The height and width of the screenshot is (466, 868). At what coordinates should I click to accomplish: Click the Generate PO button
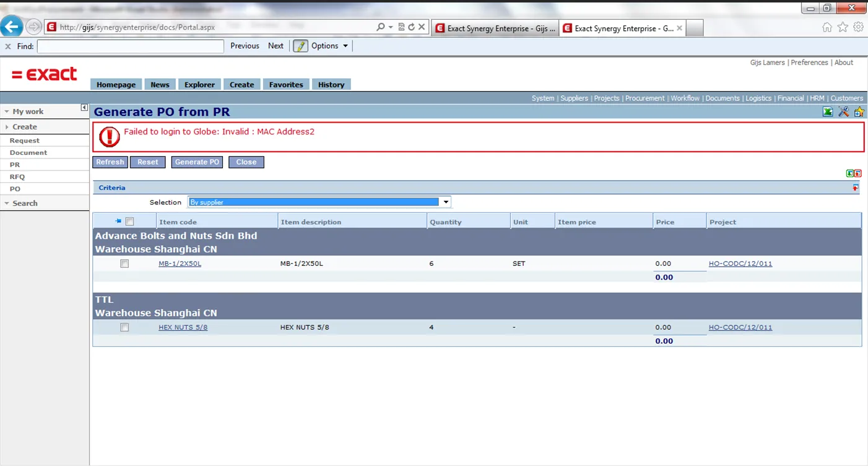(x=197, y=162)
